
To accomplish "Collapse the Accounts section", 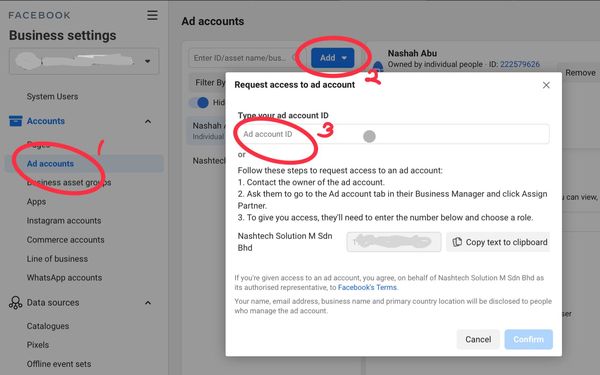I will pos(148,122).
